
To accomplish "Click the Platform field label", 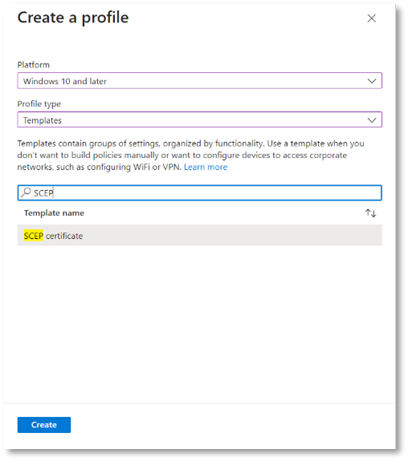I will [33, 65].
